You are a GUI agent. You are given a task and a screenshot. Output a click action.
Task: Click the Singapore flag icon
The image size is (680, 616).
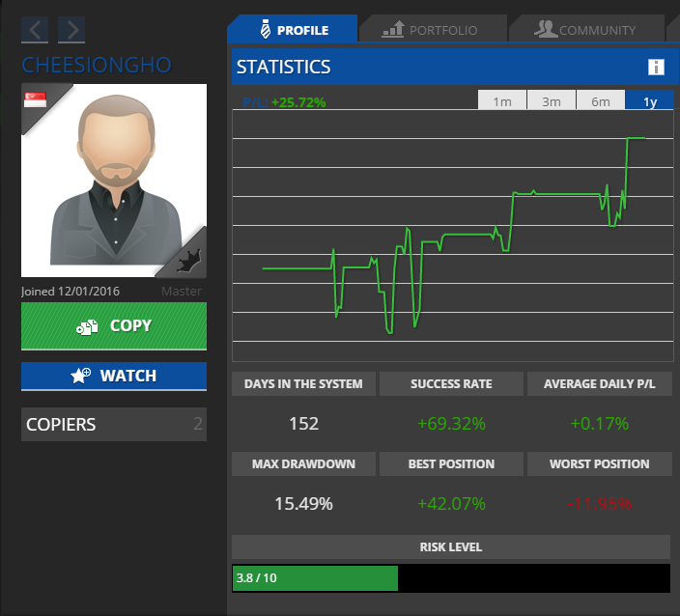(x=36, y=99)
